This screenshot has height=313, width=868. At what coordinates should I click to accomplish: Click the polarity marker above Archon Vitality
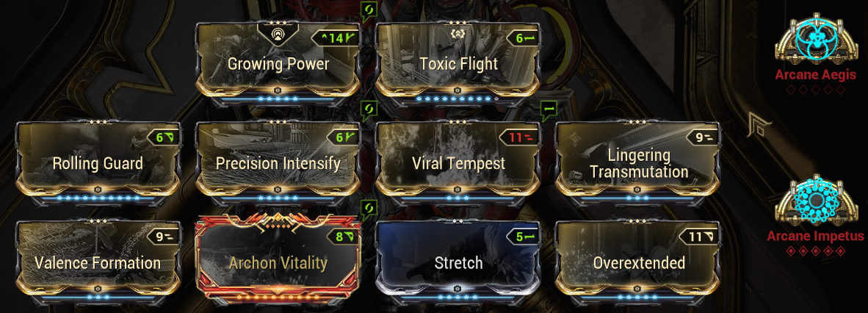point(369,209)
